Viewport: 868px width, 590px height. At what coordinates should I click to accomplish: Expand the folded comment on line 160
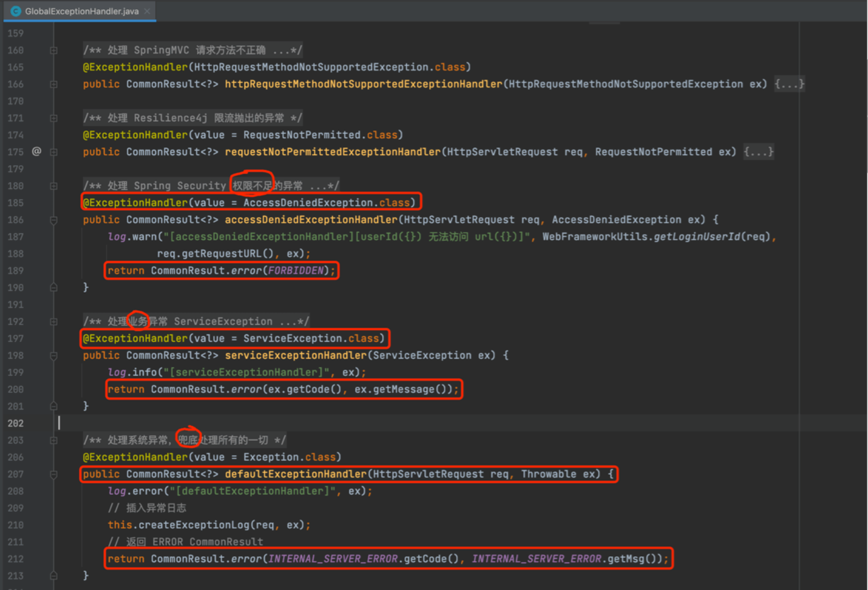click(54, 50)
